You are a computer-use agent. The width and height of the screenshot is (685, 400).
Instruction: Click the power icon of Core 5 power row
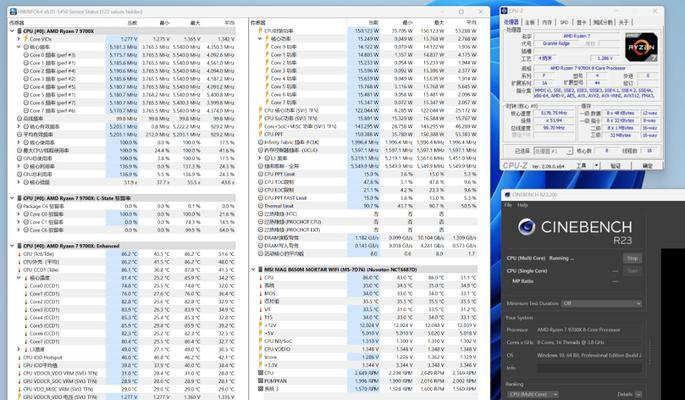click(x=267, y=86)
